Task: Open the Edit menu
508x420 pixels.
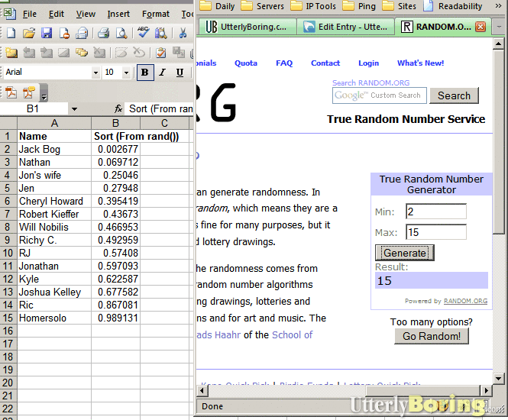Action: click(x=57, y=14)
